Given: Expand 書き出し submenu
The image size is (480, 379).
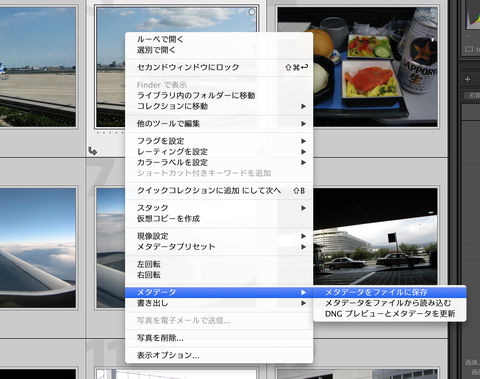Looking at the screenshot, I should 219,303.
